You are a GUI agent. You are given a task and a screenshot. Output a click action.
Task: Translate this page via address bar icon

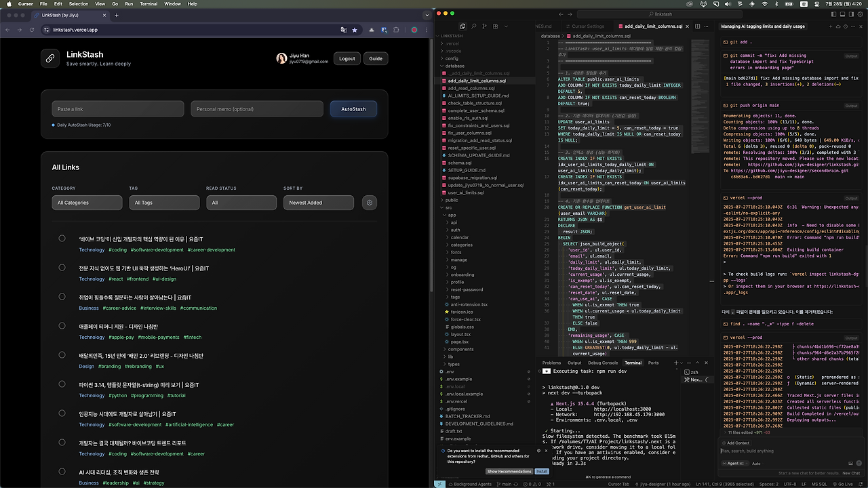pos(344,30)
